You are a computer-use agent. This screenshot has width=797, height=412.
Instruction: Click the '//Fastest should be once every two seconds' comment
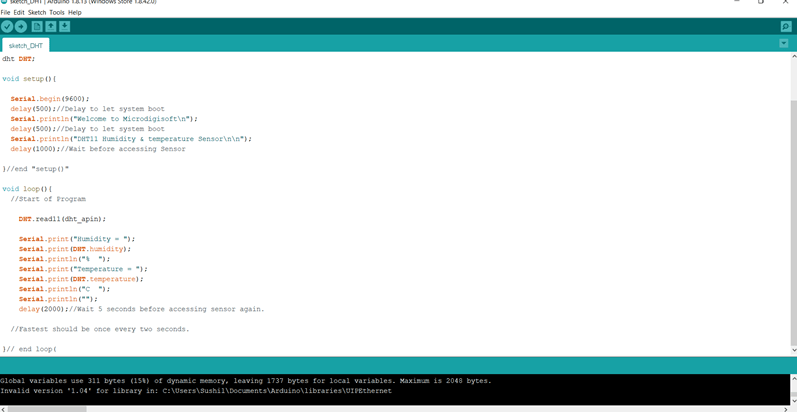pyautogui.click(x=100, y=329)
